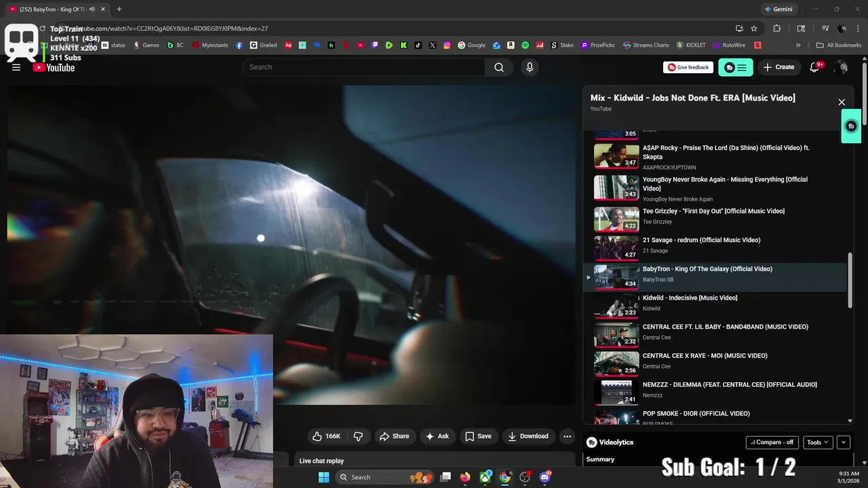Open the X (Twitter) bookmark icon
Image resolution: width=868 pixels, height=488 pixels.
pyautogui.click(x=433, y=45)
